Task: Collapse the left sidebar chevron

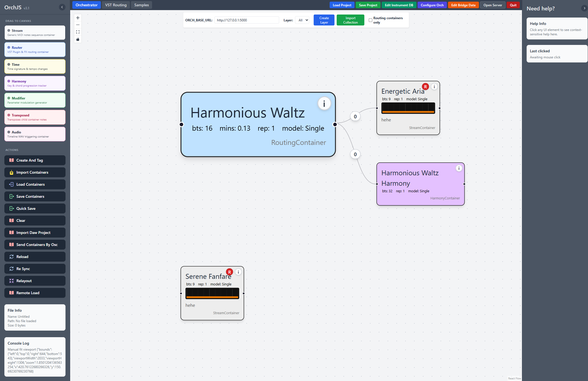Action: (x=62, y=7)
